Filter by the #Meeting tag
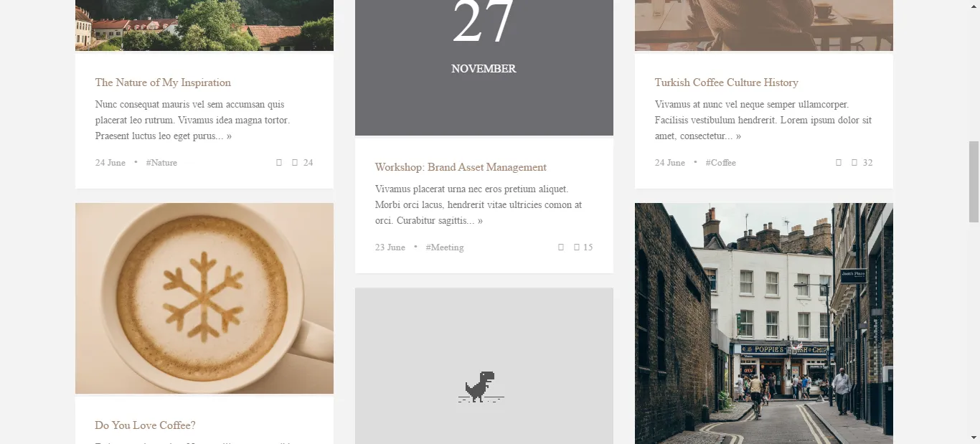This screenshot has width=980, height=444. click(x=445, y=247)
